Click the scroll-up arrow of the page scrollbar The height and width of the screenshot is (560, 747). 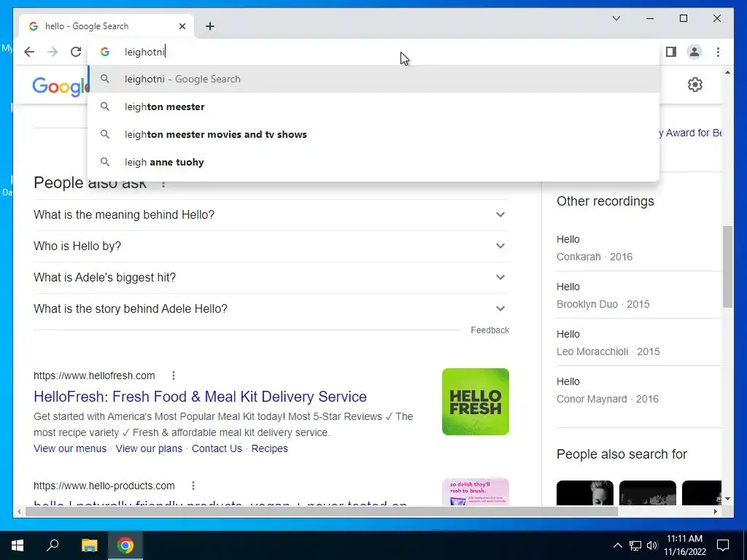(727, 72)
